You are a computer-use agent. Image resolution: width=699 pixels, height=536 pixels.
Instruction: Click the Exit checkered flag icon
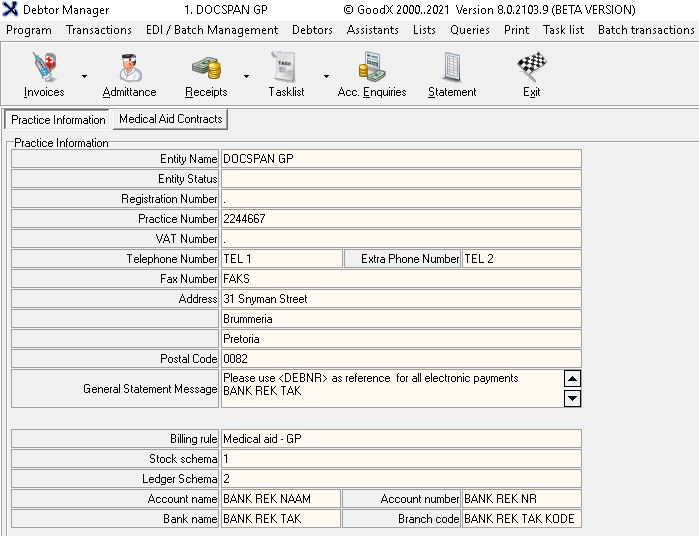point(531,69)
